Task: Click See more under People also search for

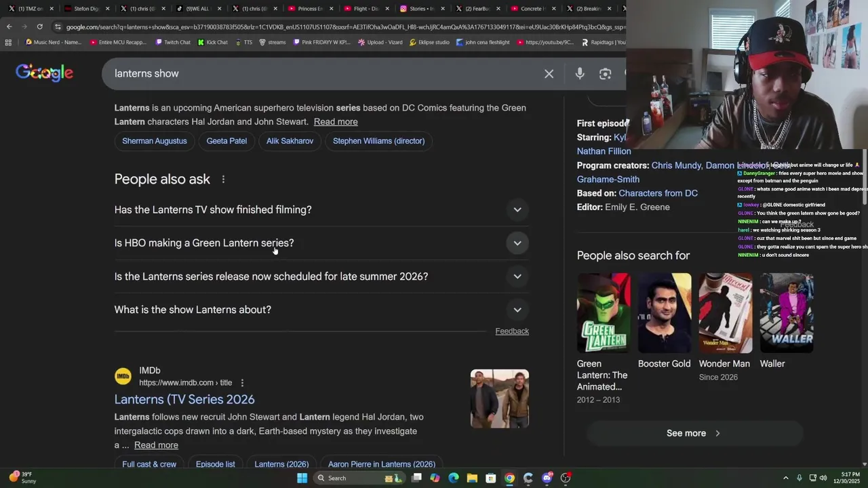Action: click(x=694, y=433)
